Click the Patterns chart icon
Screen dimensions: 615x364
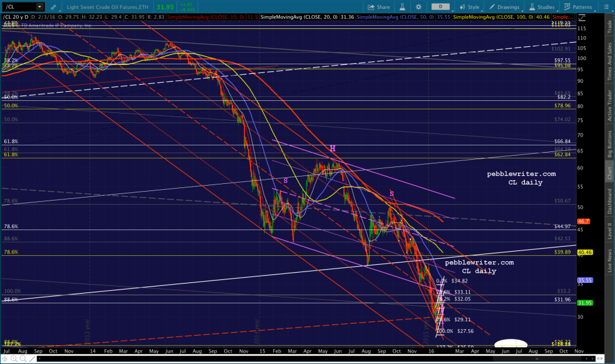click(x=567, y=7)
